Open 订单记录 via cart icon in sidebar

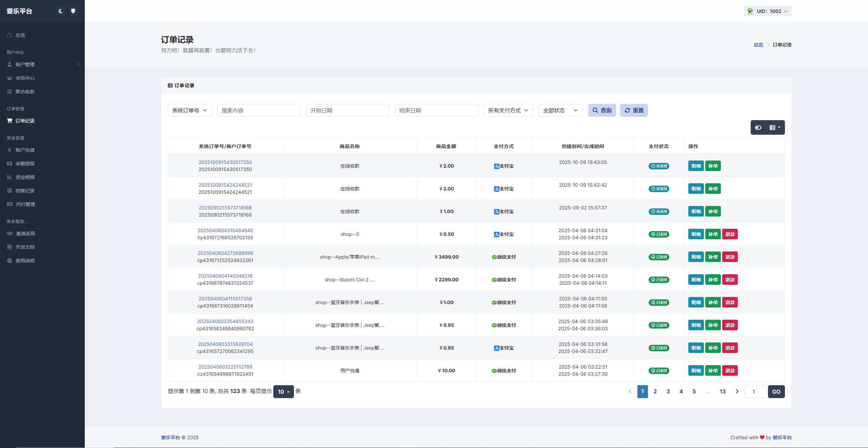point(9,121)
